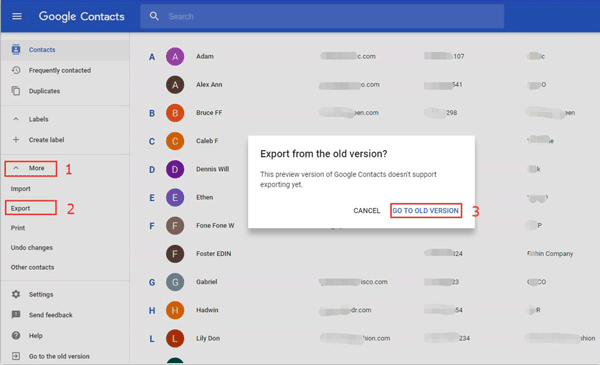The image size is (600, 365).
Task: Click Fone Fone W's brown avatar
Action: tap(175, 226)
